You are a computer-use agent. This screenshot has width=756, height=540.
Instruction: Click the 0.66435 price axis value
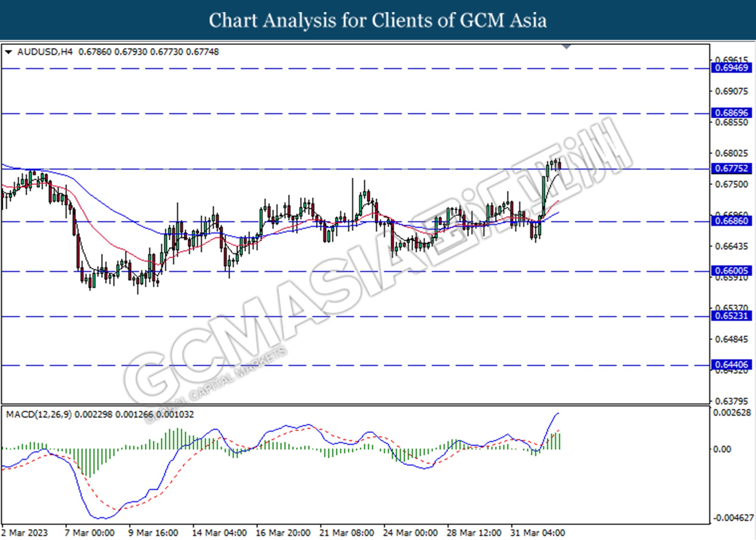(731, 246)
